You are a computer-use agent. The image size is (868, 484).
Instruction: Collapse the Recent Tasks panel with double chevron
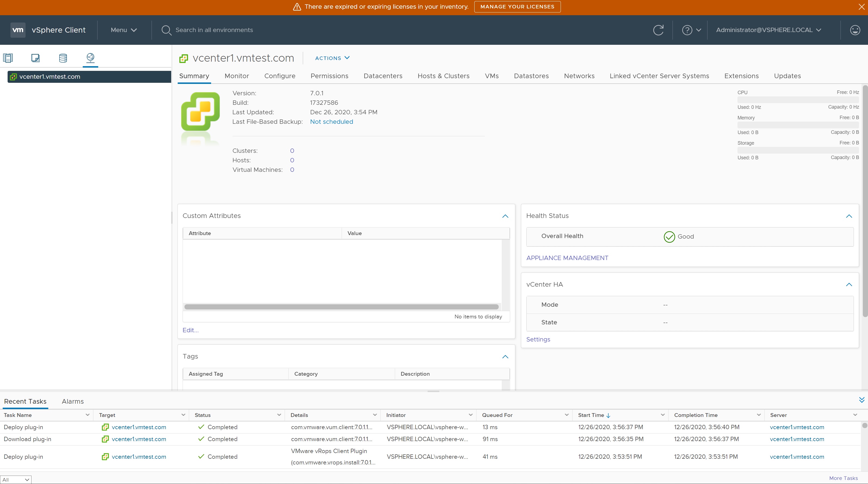(861, 400)
